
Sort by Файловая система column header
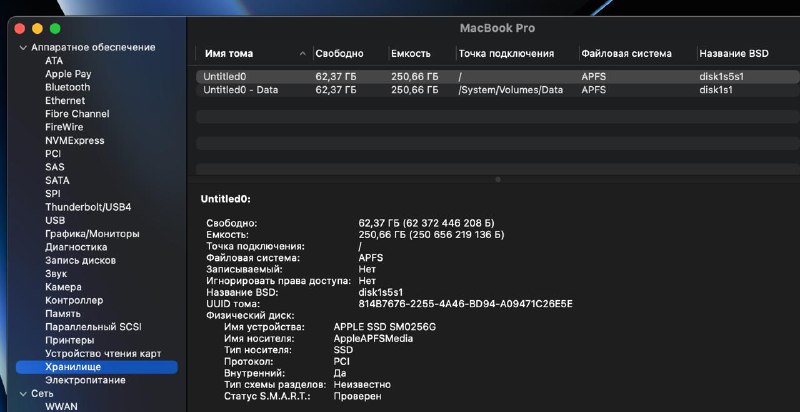627,54
